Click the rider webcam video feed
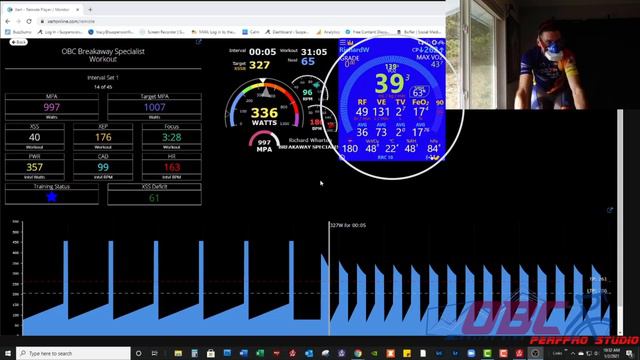Screen dimensions: 640x360 pyautogui.click(x=543, y=55)
